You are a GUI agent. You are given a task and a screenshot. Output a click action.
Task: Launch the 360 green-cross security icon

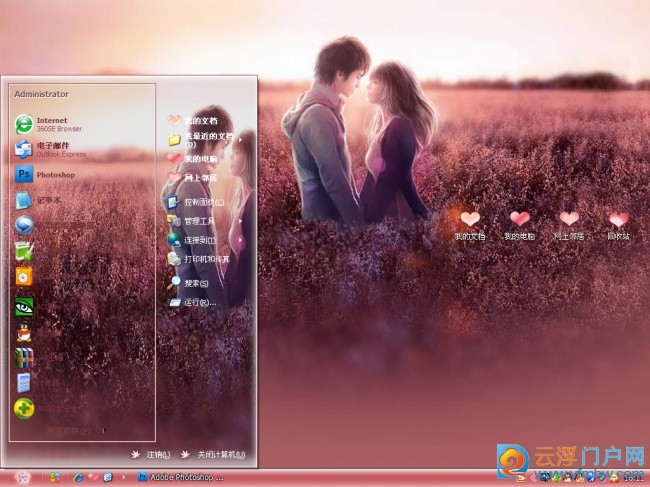pyautogui.click(x=24, y=408)
